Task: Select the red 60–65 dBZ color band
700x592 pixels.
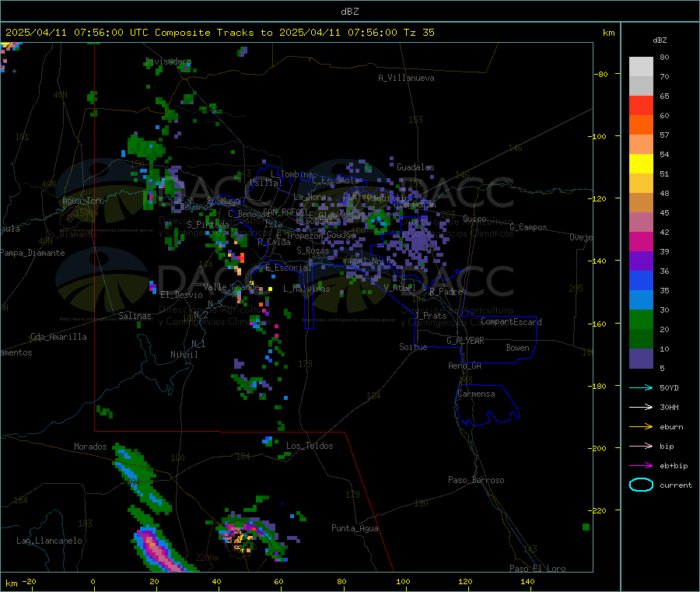Action: [641, 105]
